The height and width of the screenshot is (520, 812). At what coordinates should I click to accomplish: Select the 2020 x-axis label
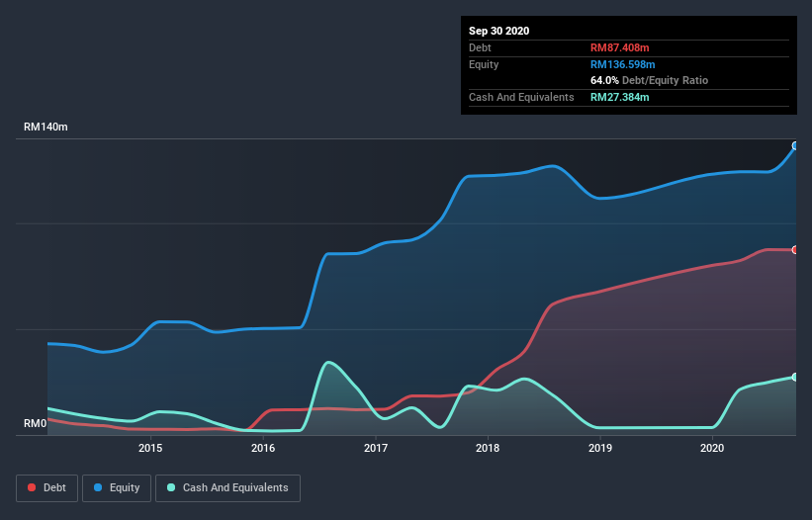pyautogui.click(x=712, y=448)
